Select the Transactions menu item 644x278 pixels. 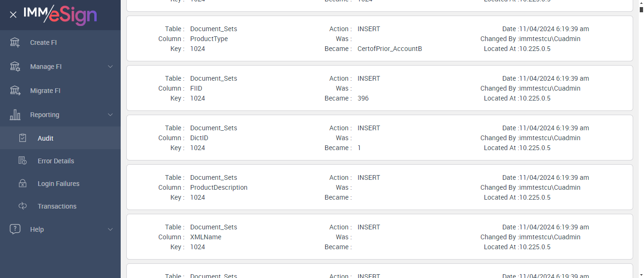(57, 206)
